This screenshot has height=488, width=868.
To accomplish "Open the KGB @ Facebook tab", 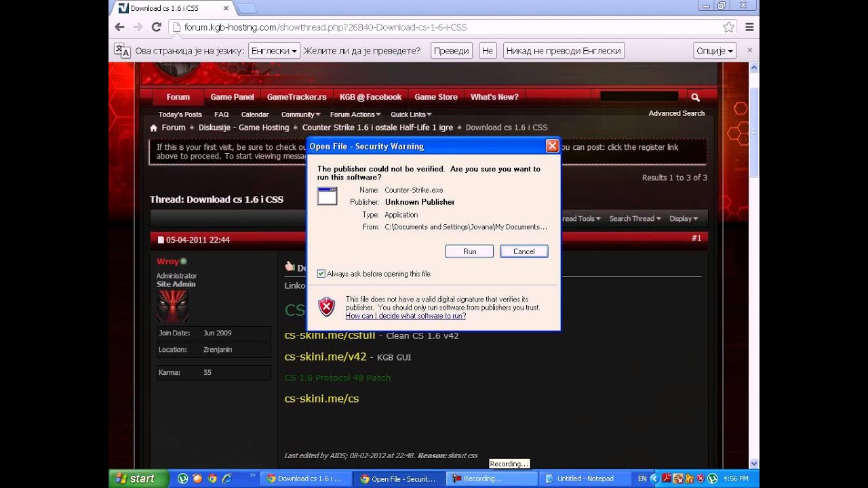I will pyautogui.click(x=370, y=97).
